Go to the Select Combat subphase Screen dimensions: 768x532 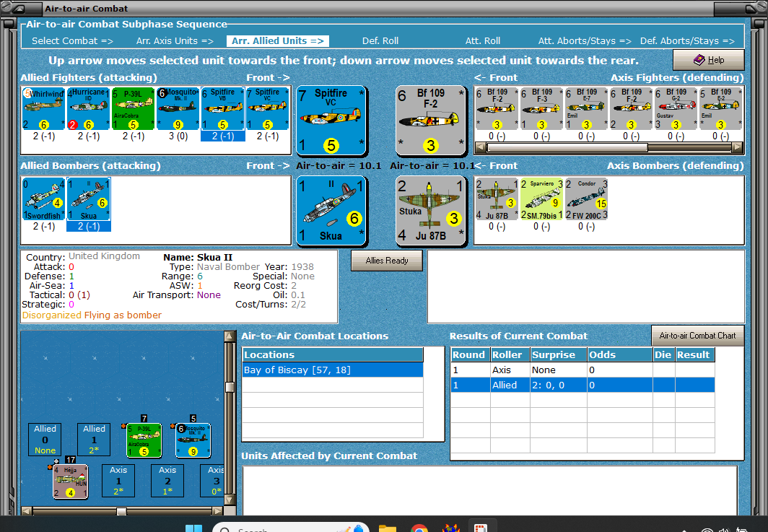coord(72,41)
